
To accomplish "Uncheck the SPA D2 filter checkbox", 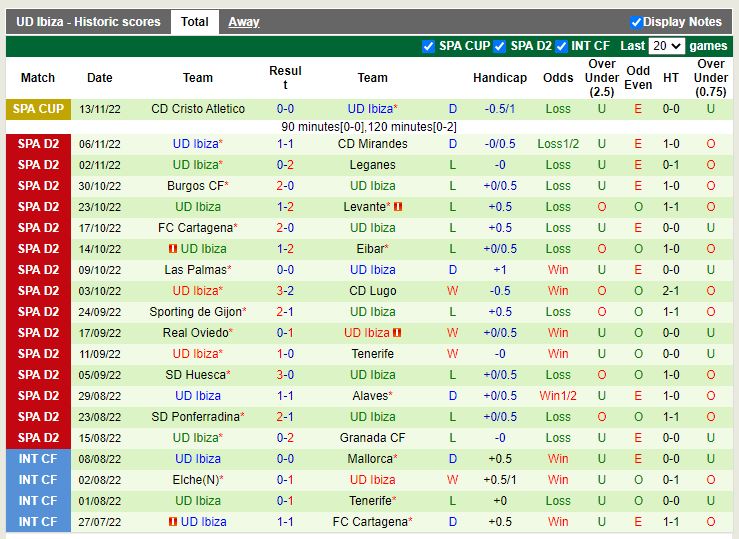I will point(499,46).
